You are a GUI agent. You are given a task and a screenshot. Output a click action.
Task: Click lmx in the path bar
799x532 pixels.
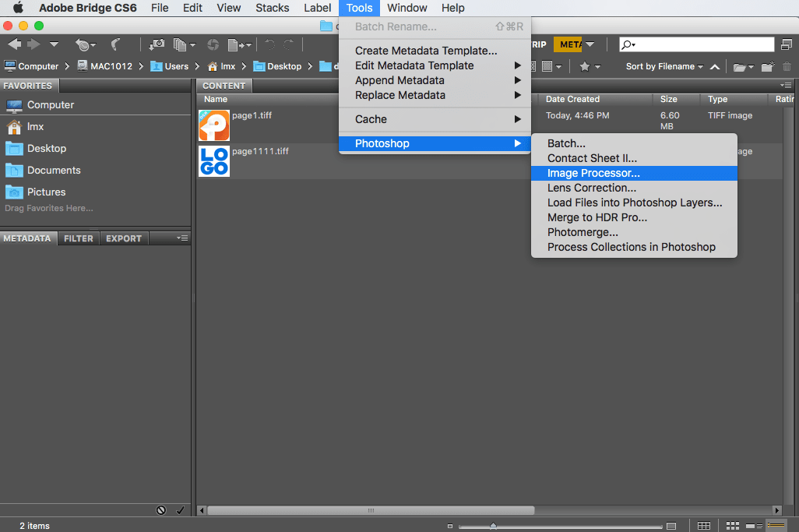pos(222,66)
